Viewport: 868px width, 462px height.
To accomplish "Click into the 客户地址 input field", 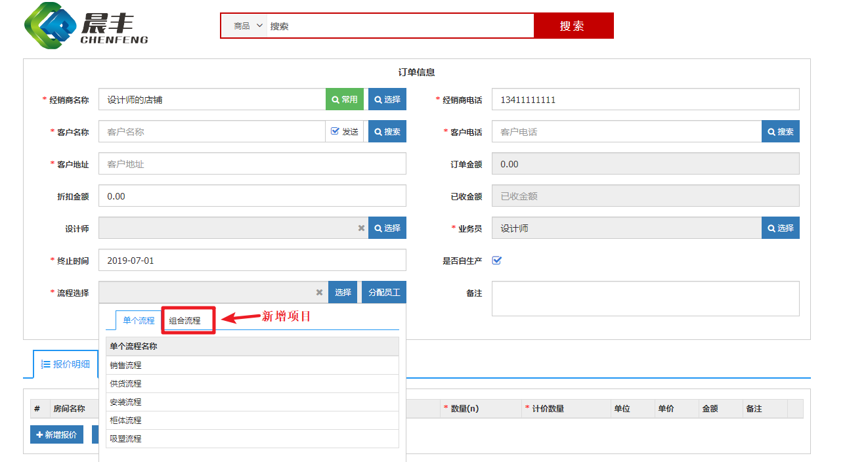I will [252, 164].
